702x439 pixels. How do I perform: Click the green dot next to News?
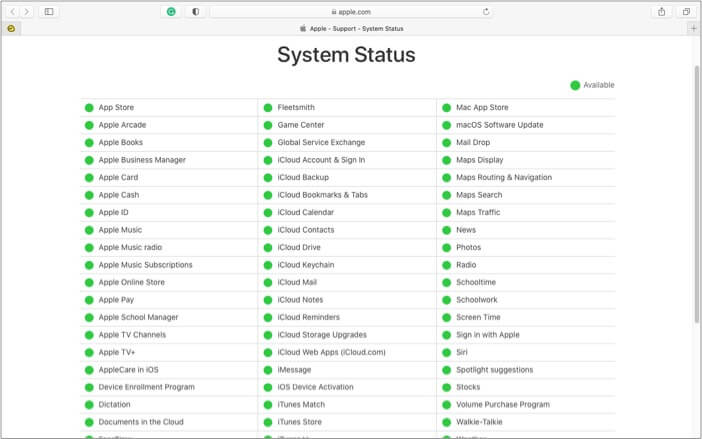446,230
